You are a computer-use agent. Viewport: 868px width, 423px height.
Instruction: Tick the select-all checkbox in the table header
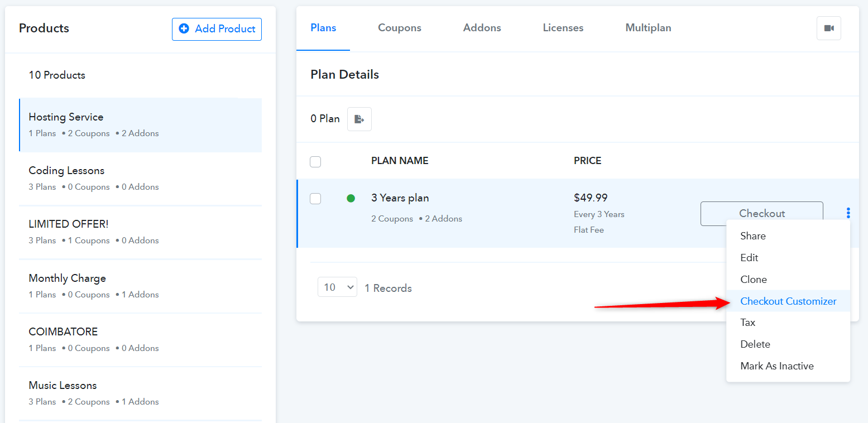coord(315,162)
